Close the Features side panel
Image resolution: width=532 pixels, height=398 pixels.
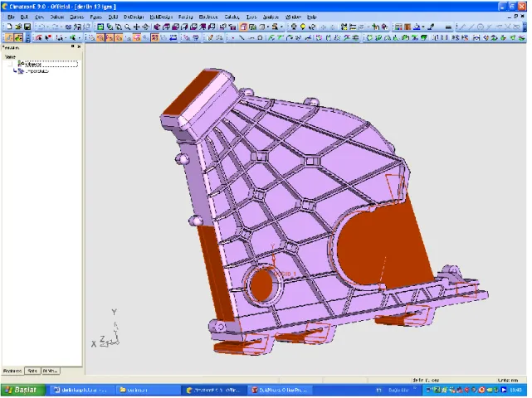[79, 46]
